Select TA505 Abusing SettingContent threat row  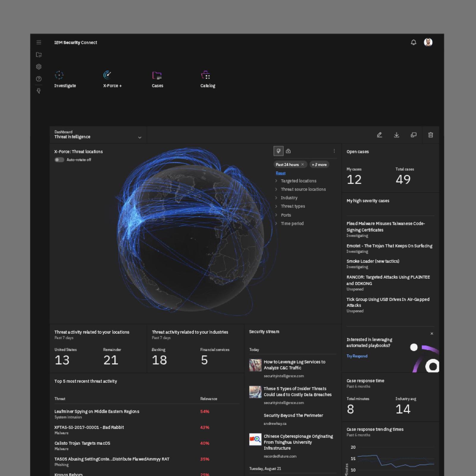coord(112,459)
